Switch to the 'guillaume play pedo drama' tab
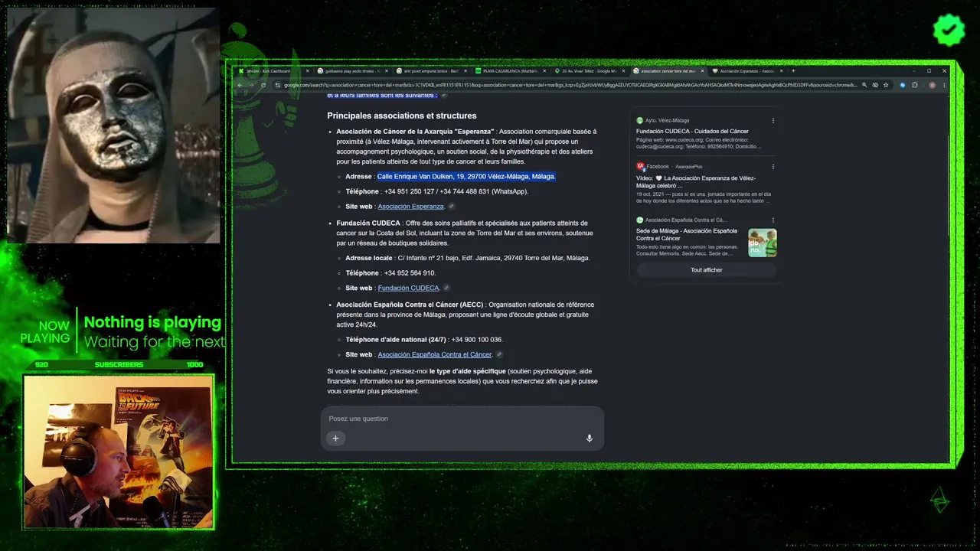The image size is (980, 551). [x=354, y=71]
